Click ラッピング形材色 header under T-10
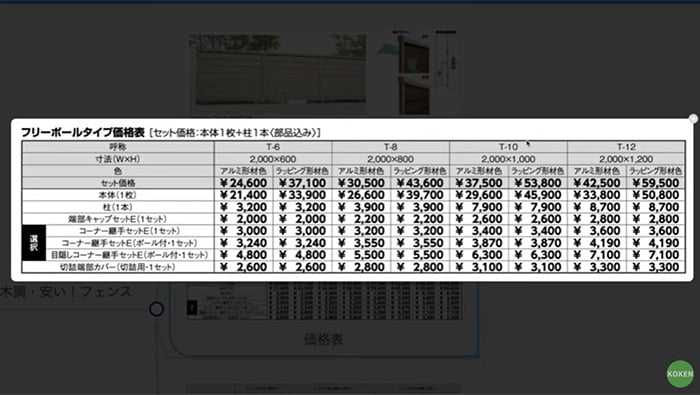The width and height of the screenshot is (700, 395). pyautogui.click(x=538, y=171)
